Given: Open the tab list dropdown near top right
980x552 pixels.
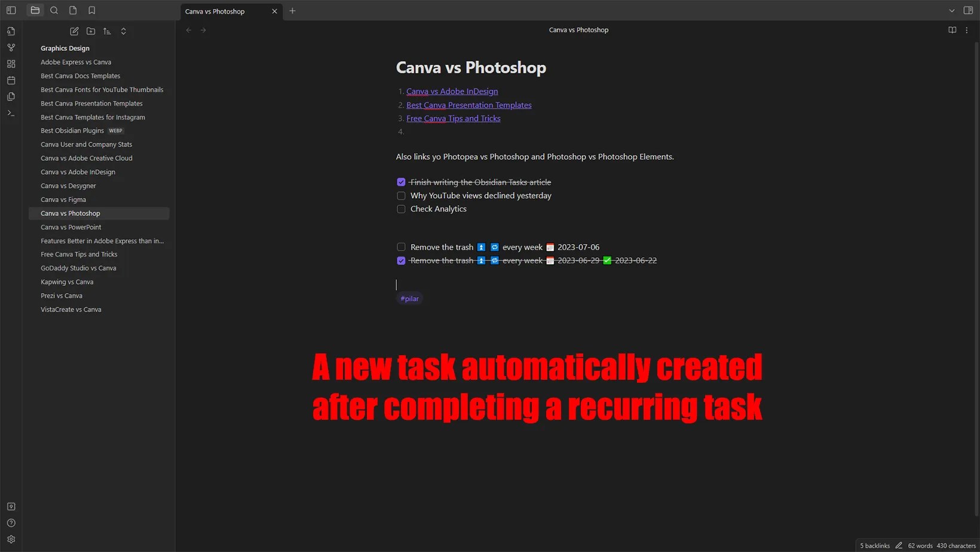Looking at the screenshot, I should click(952, 10).
